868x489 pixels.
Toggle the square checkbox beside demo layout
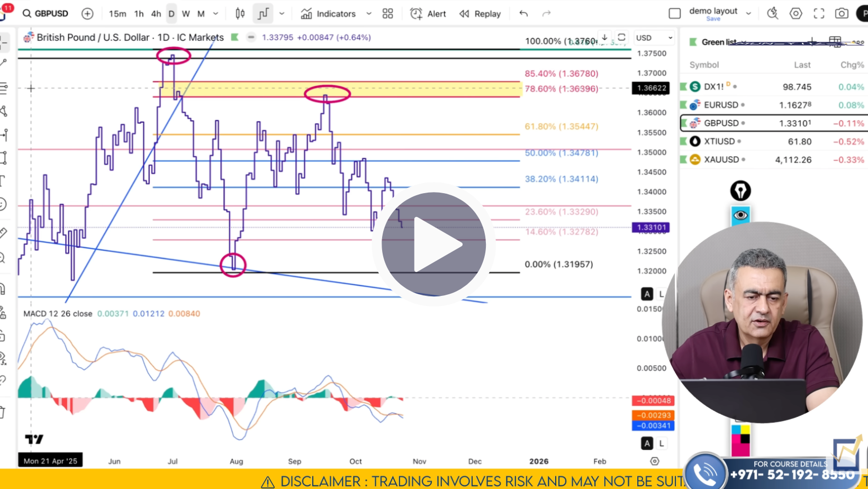675,14
